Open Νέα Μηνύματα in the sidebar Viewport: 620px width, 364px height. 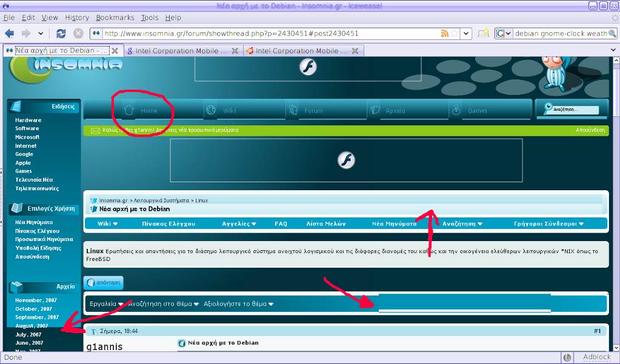pos(34,222)
